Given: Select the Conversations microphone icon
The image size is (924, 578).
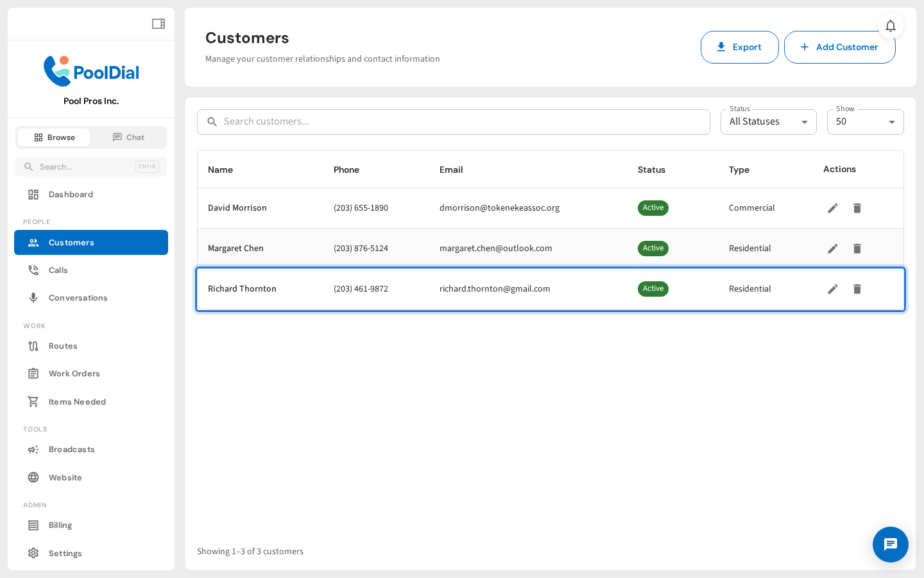Looking at the screenshot, I should click(x=33, y=297).
